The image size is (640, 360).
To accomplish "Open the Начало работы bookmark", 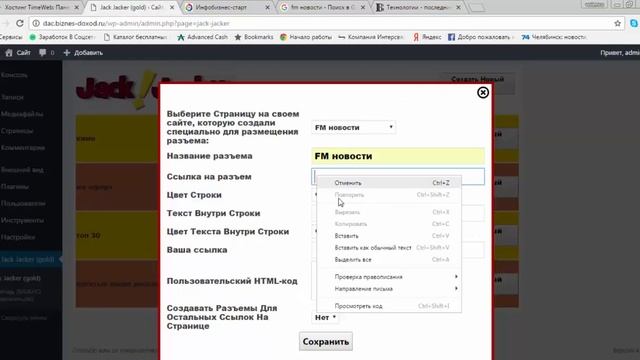I will click(x=306, y=37).
